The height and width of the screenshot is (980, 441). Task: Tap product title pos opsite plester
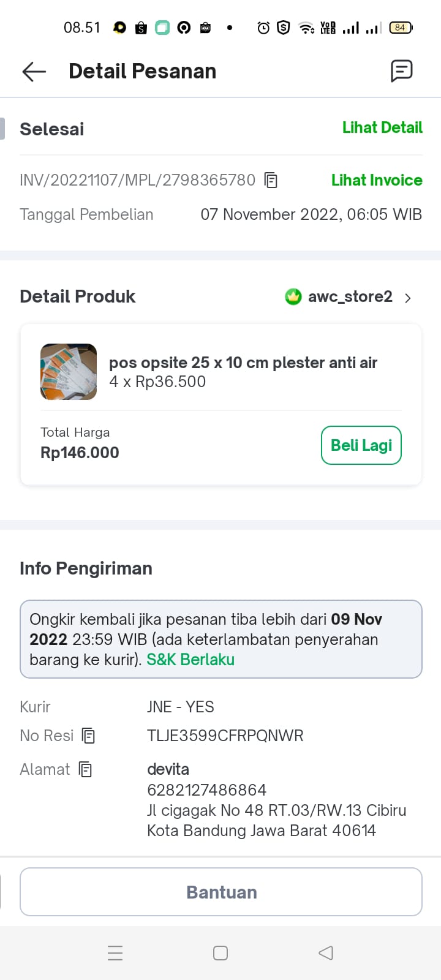(243, 363)
